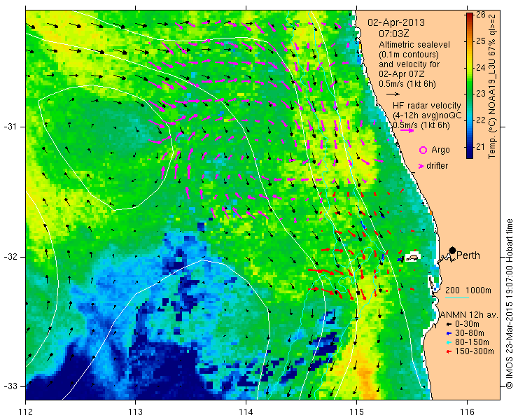Click the magenta drifter legend marker
The height and width of the screenshot is (420, 518).
click(x=421, y=166)
